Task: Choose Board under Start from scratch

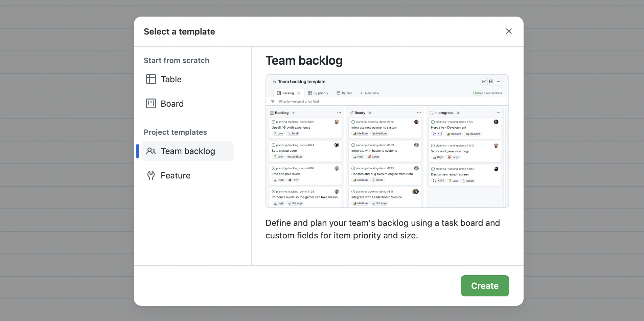Action: pyautogui.click(x=172, y=104)
